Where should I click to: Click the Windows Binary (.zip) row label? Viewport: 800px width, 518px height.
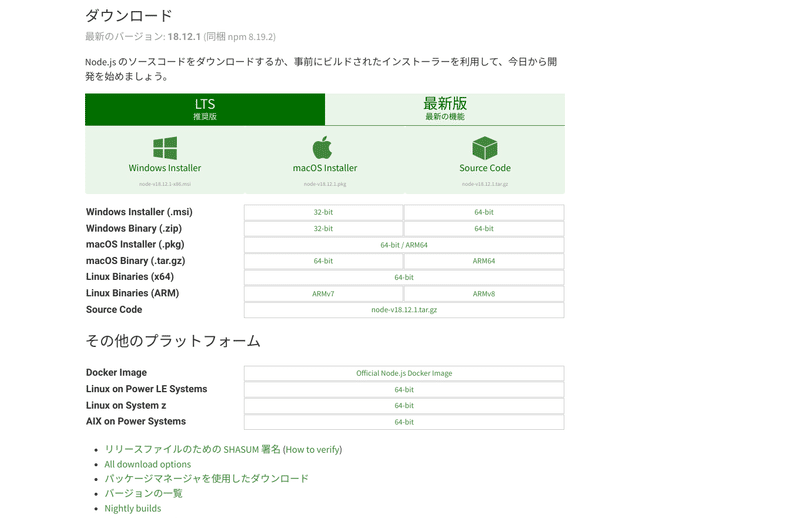click(x=134, y=228)
